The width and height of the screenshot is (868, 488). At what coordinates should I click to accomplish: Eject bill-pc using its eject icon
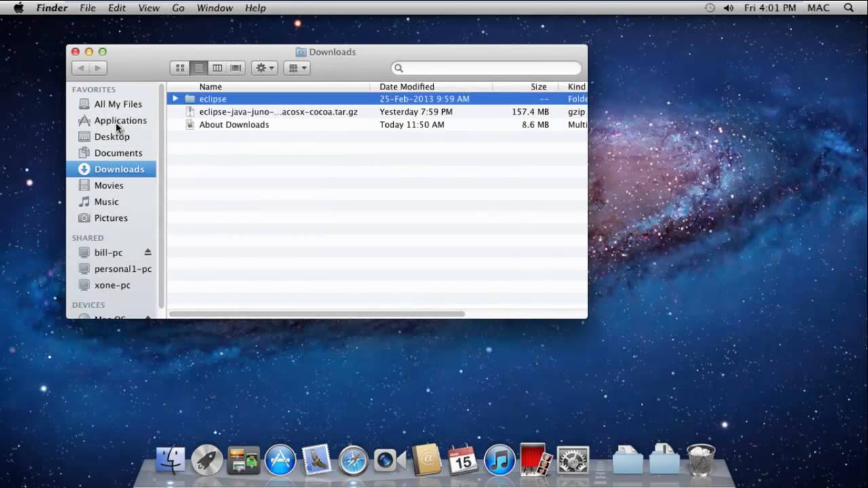(x=148, y=252)
